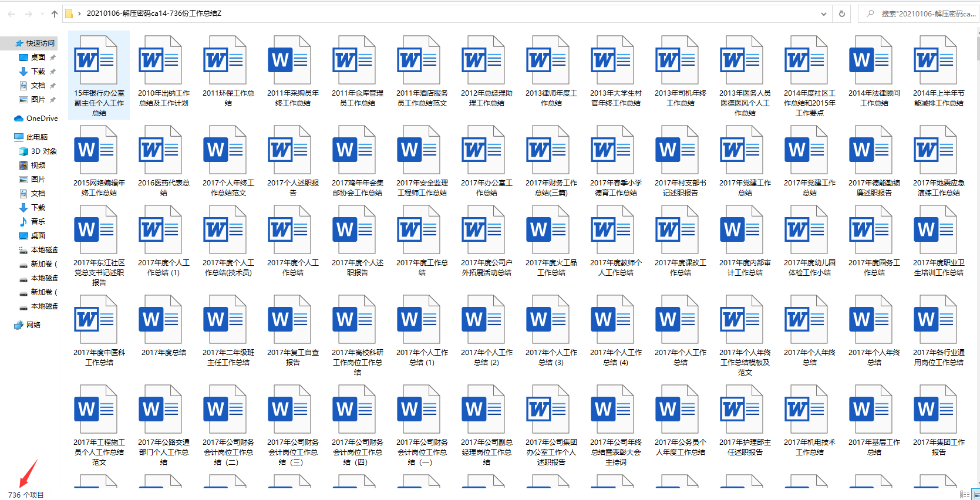Select the 2013年大学生村官年终工作总结 file icon

[x=611, y=60]
